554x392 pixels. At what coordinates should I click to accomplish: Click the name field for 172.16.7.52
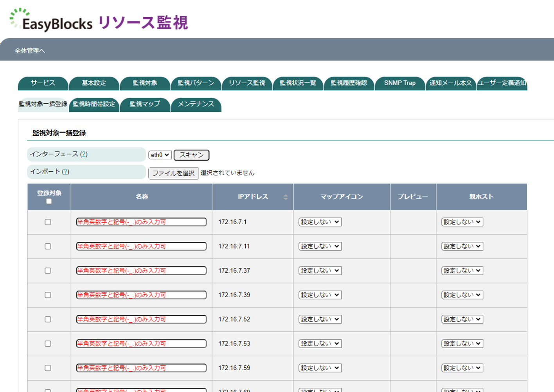(x=141, y=319)
